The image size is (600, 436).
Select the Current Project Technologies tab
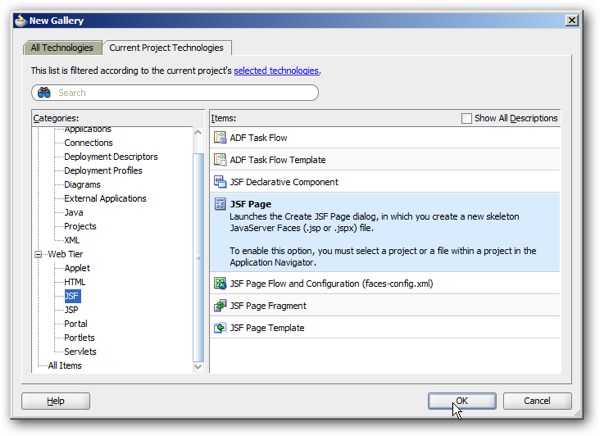coord(166,48)
